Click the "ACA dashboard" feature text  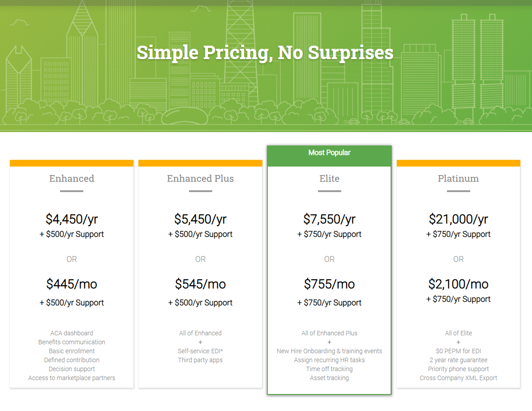pyautogui.click(x=72, y=333)
